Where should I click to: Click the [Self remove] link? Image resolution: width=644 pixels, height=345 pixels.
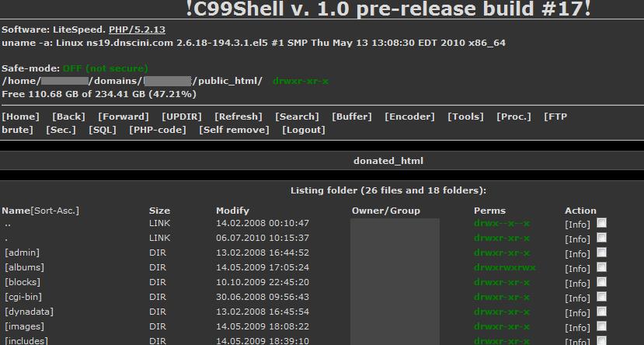coord(234,130)
